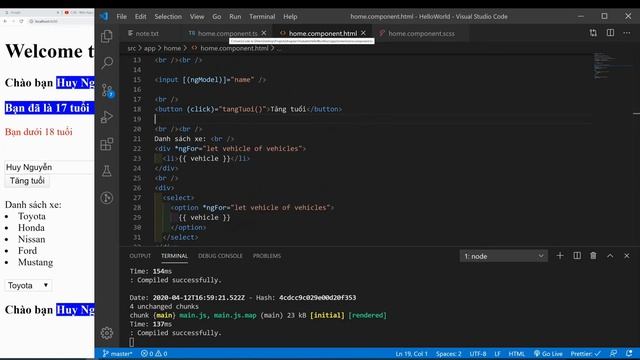Go back in the browser window

5,21
